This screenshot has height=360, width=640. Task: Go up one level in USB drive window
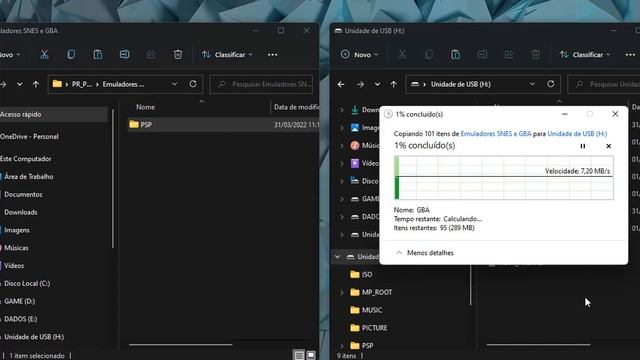(393, 84)
